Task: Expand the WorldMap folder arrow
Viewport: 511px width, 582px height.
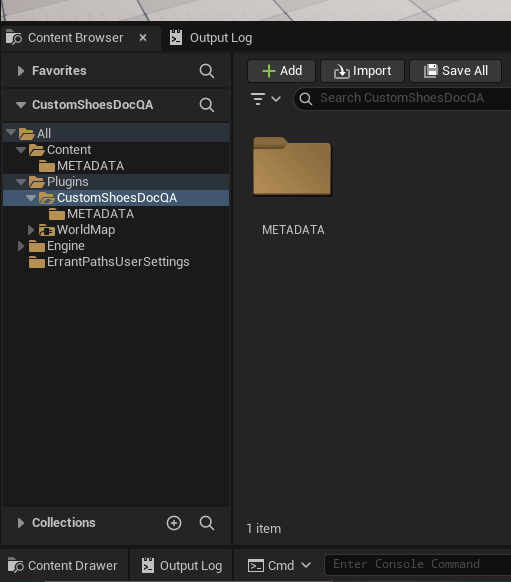Action: point(31,230)
